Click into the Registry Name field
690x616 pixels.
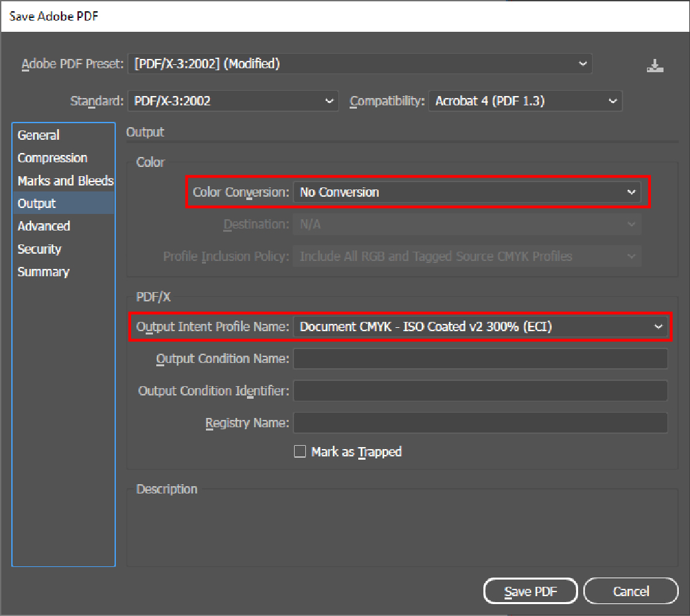[480, 423]
